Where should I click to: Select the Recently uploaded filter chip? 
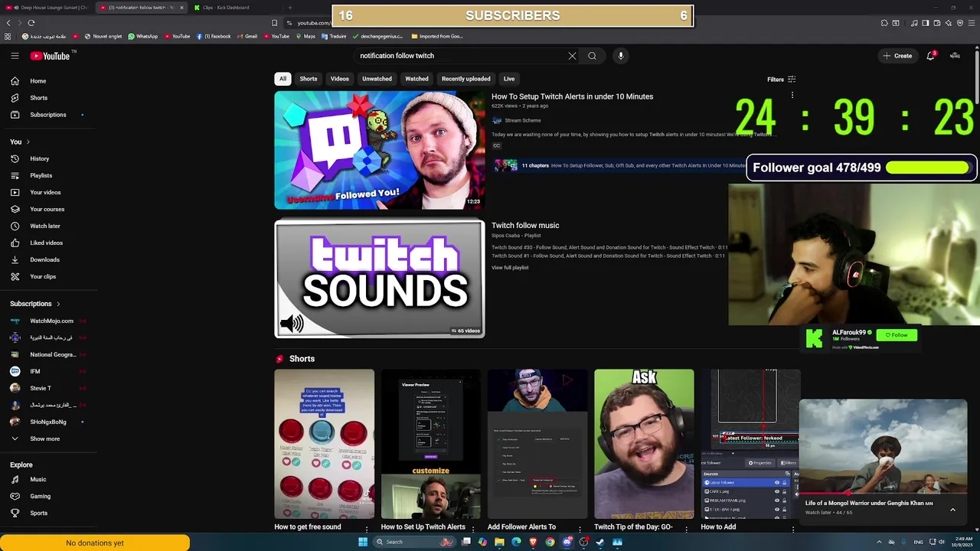coord(465,79)
